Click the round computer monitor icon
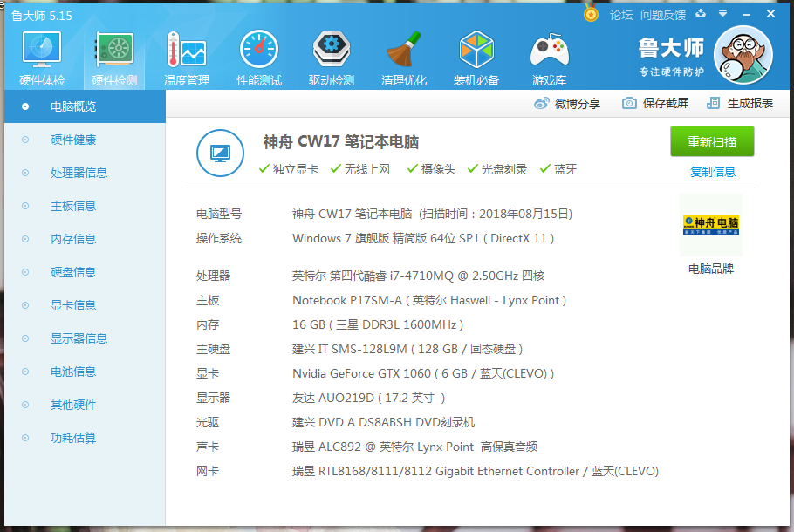The image size is (794, 532). click(220, 153)
